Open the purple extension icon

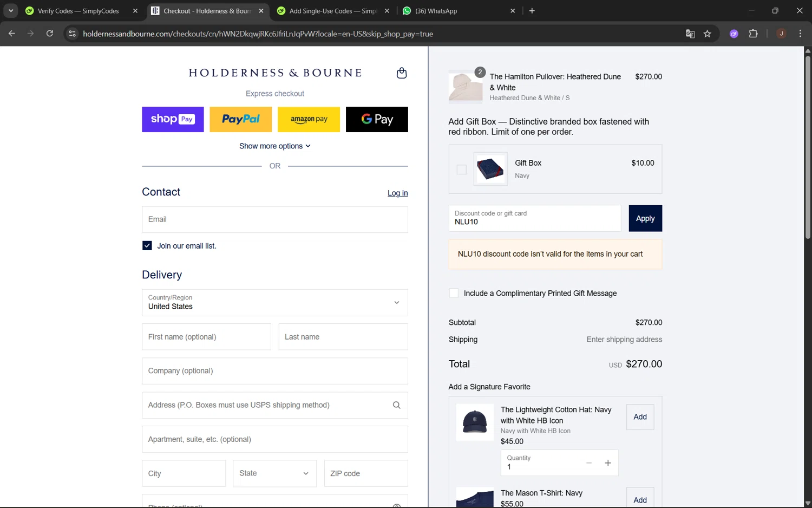[x=734, y=34]
